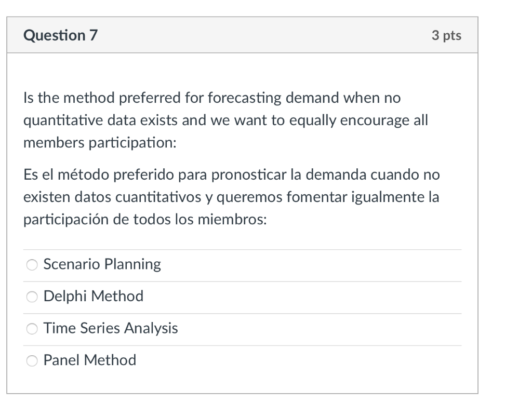Screen dimensions: 532x416
Task: Select the Scenario Planning radio button
Action: click(32, 264)
